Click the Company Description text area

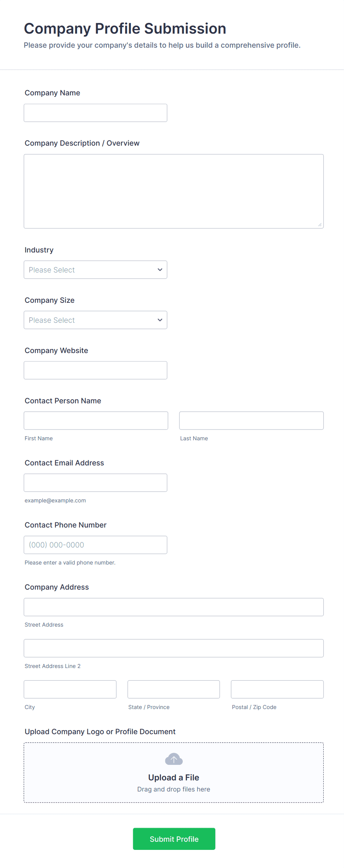(x=173, y=190)
